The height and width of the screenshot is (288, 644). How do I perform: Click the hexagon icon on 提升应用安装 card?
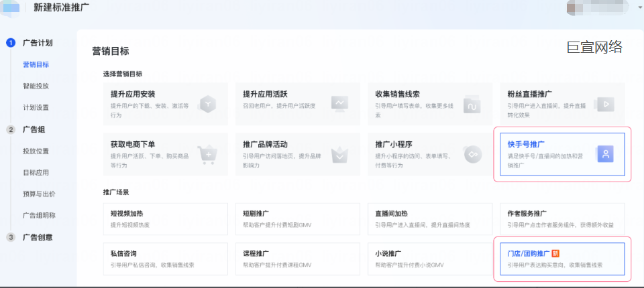click(x=208, y=104)
